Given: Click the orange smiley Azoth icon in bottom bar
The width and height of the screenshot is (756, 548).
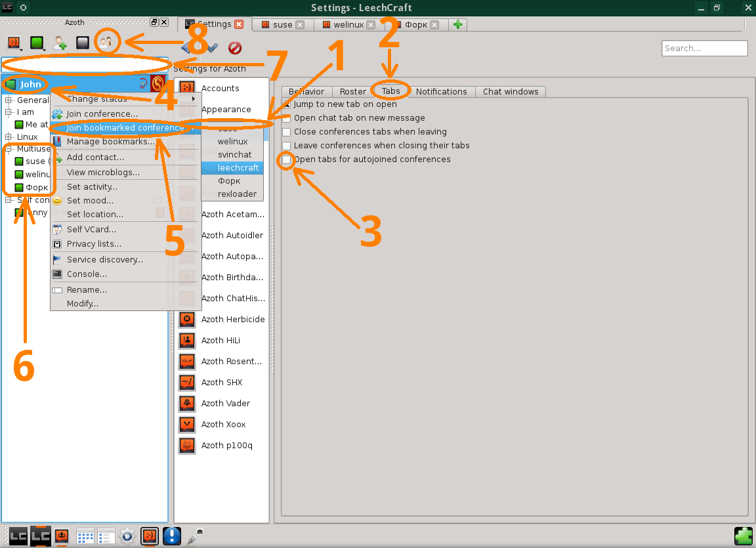Looking at the screenshot, I should tap(150, 536).
